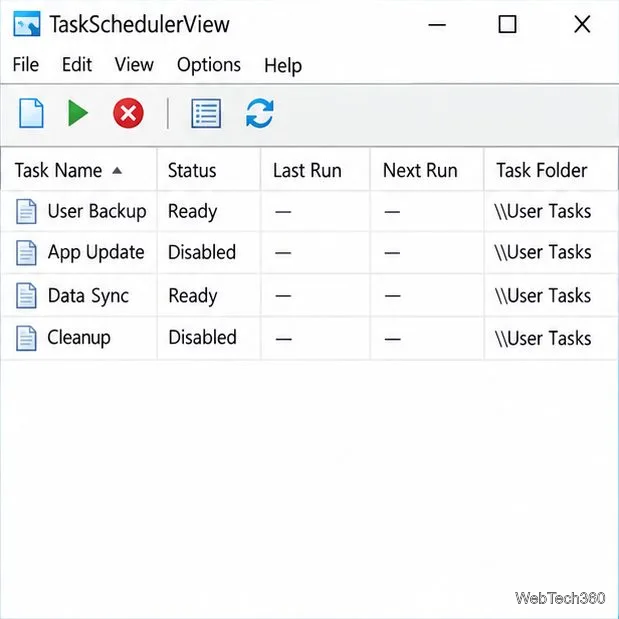
Task: Click the App Update row file icon
Action: pyautogui.click(x=26, y=253)
